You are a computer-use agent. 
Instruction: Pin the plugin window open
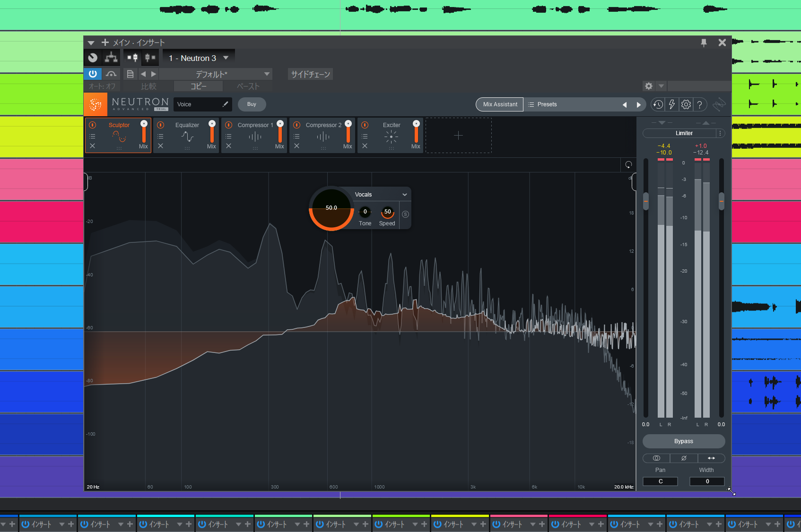[704, 43]
